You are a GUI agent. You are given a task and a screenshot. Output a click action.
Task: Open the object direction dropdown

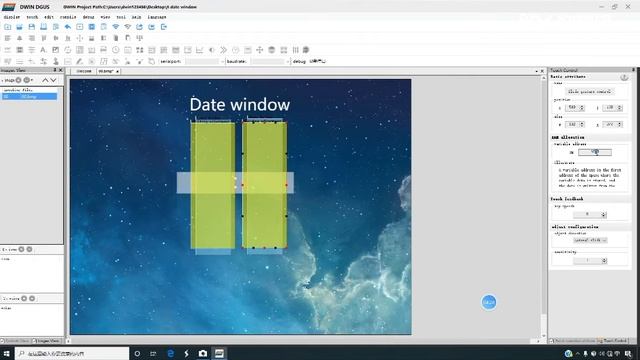tap(590, 240)
